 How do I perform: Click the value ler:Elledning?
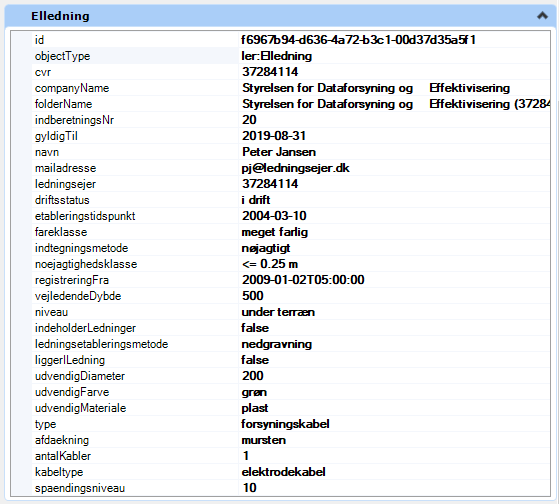click(x=277, y=56)
